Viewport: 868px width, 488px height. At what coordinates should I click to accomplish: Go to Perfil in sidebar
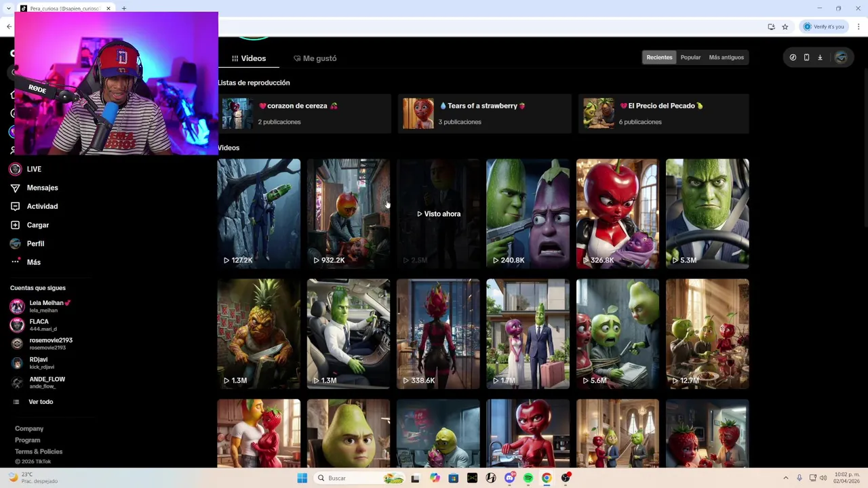[35, 243]
